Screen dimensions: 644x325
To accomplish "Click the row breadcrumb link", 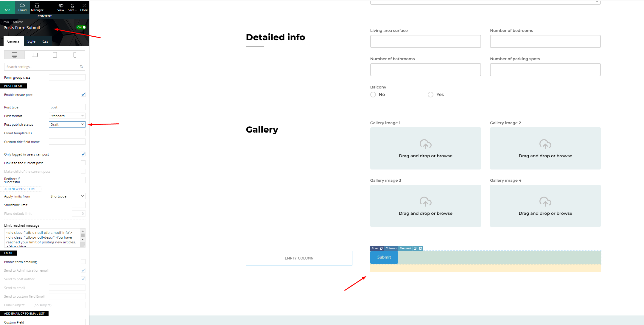I will click(x=6, y=22).
